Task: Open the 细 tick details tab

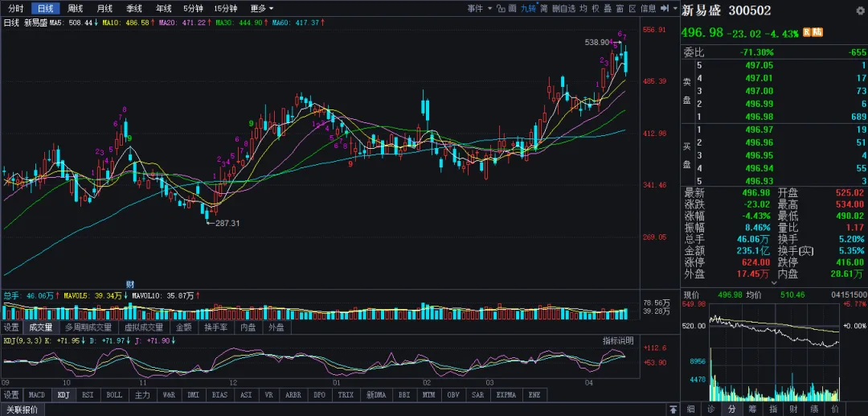Action: (x=690, y=410)
